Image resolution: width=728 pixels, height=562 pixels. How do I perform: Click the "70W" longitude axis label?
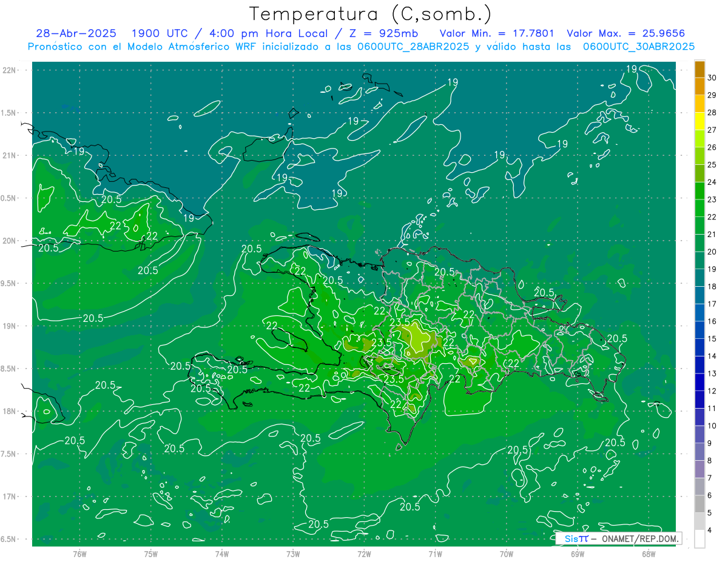(x=507, y=554)
